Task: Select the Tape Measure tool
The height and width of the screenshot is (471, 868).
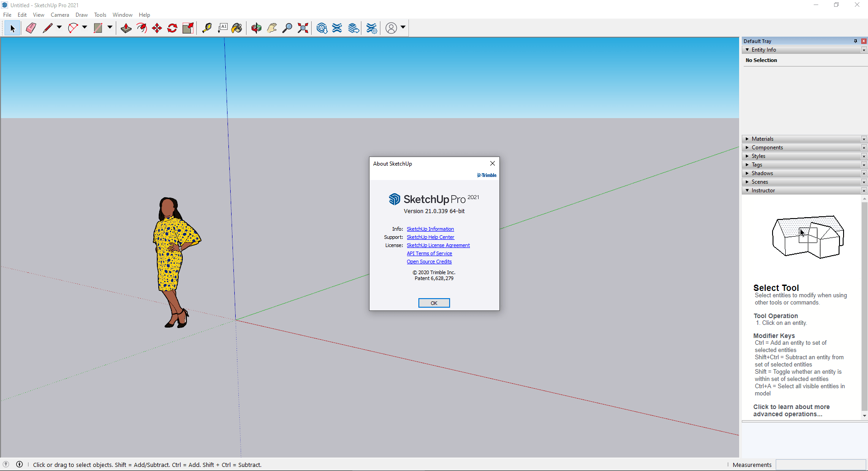Action: click(x=207, y=28)
